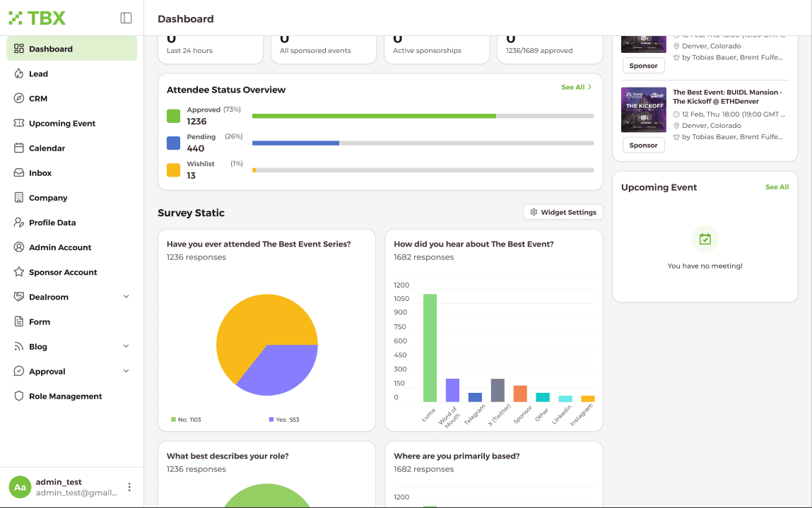The width and height of the screenshot is (812, 508).
Task: Click the Upcoming Event ticket icon
Action: click(x=18, y=123)
